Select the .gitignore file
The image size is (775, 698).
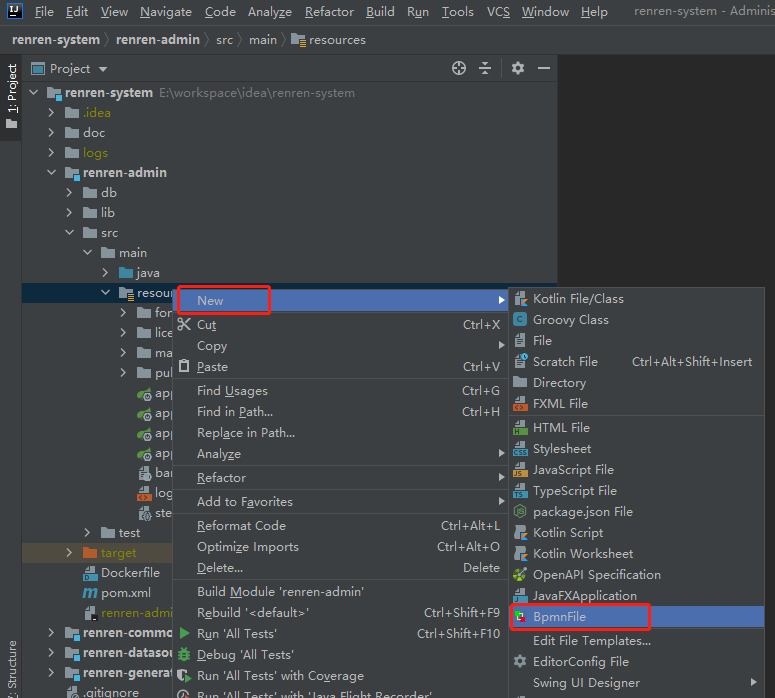click(110, 692)
